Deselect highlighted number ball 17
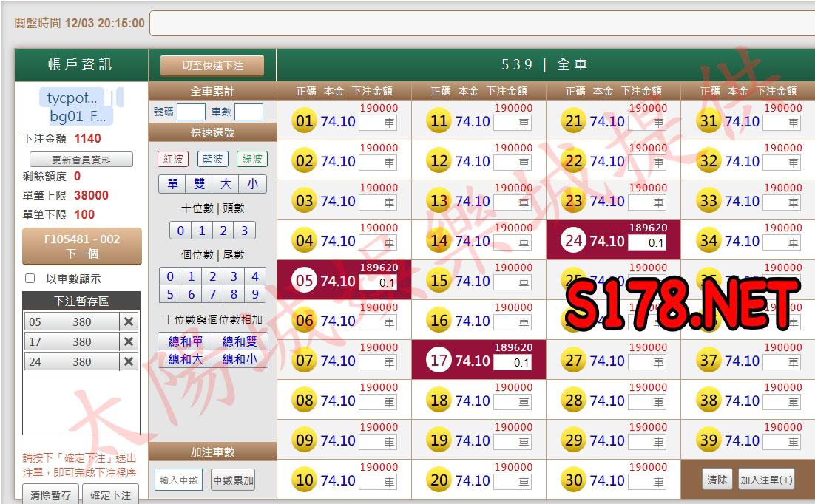This screenshot has height=504, width=815. [x=439, y=361]
